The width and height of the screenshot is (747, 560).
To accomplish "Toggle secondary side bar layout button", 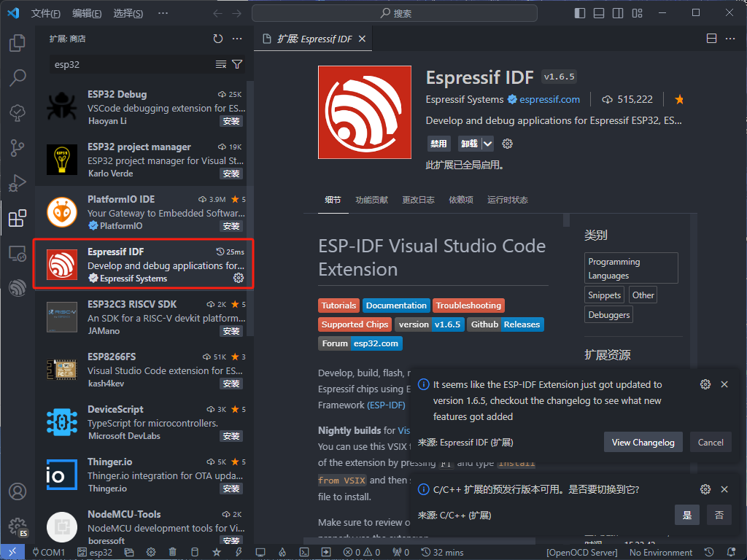I will click(x=618, y=13).
